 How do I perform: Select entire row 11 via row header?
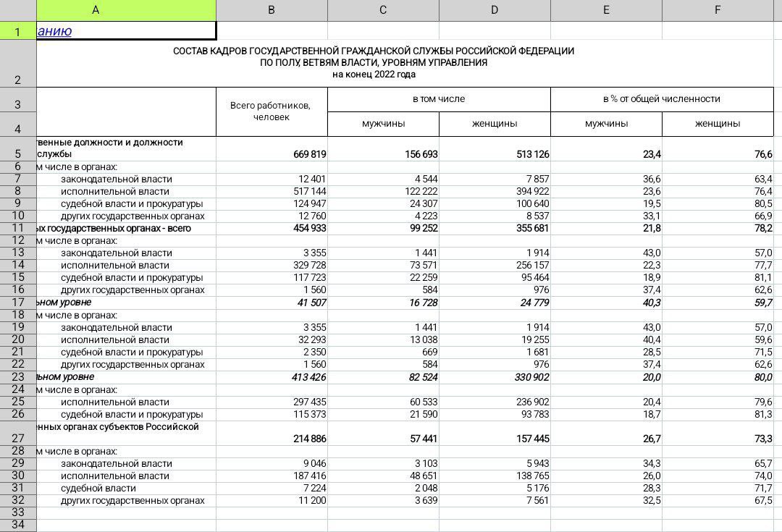[x=18, y=228]
